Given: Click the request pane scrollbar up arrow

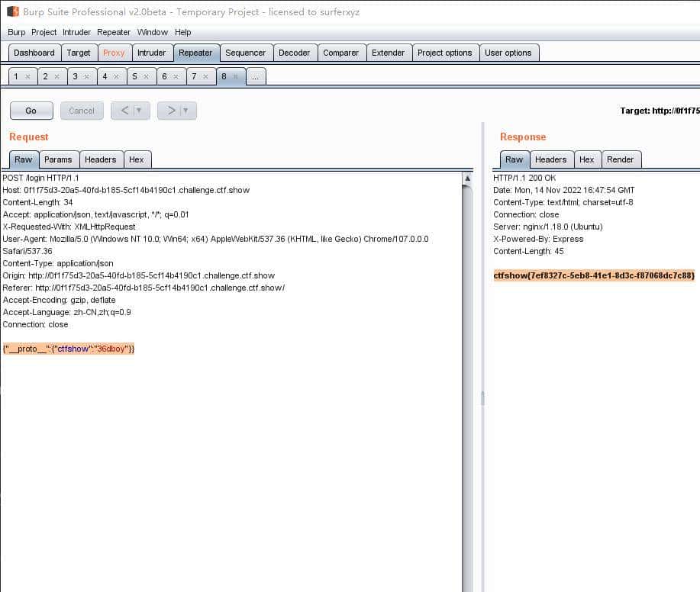Looking at the screenshot, I should (467, 179).
